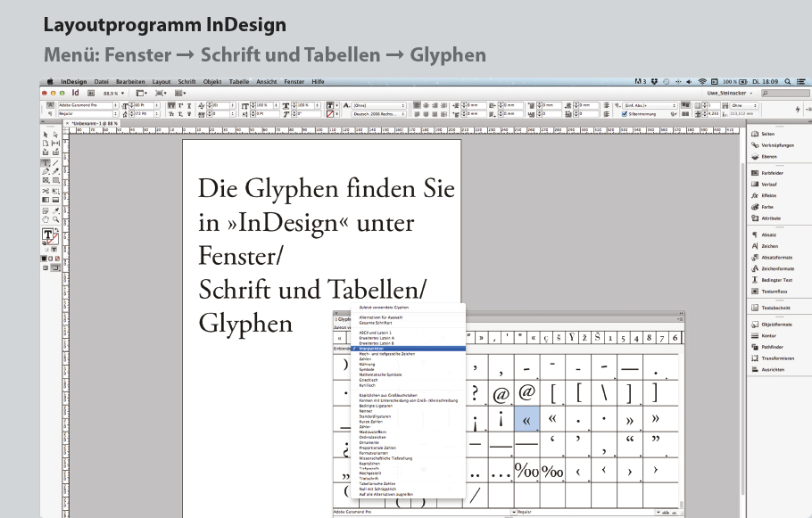Click the Apple menu icon
Viewport: 812px width, 518px height.
[50, 82]
